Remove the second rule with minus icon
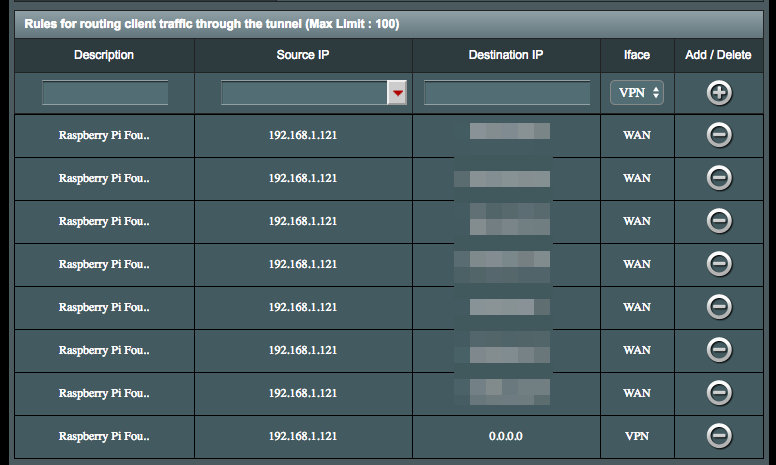 point(719,178)
